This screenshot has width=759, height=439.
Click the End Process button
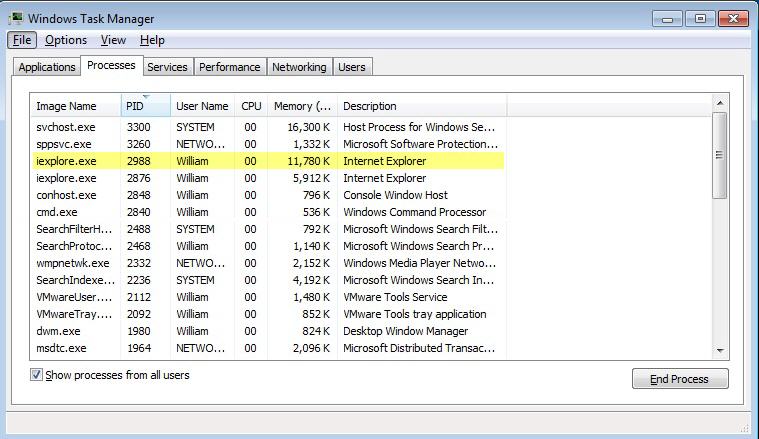680,379
